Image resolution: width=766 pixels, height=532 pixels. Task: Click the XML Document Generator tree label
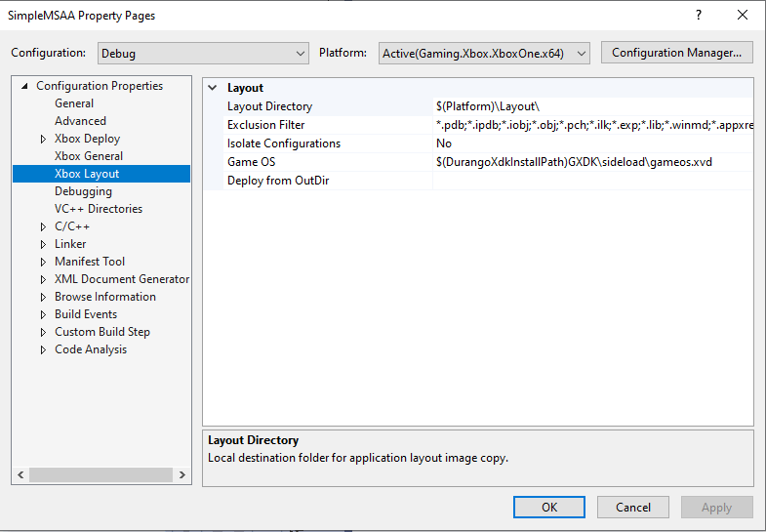pyautogui.click(x=122, y=279)
